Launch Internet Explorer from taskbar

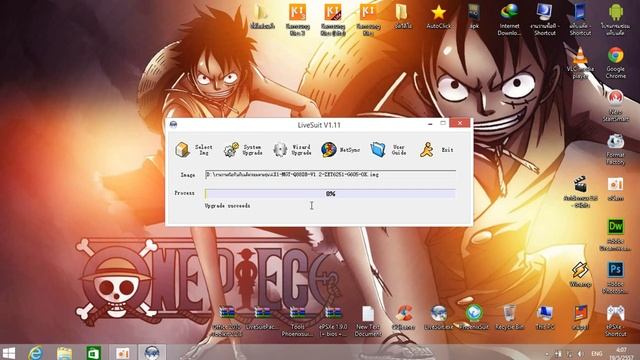pos(36,353)
